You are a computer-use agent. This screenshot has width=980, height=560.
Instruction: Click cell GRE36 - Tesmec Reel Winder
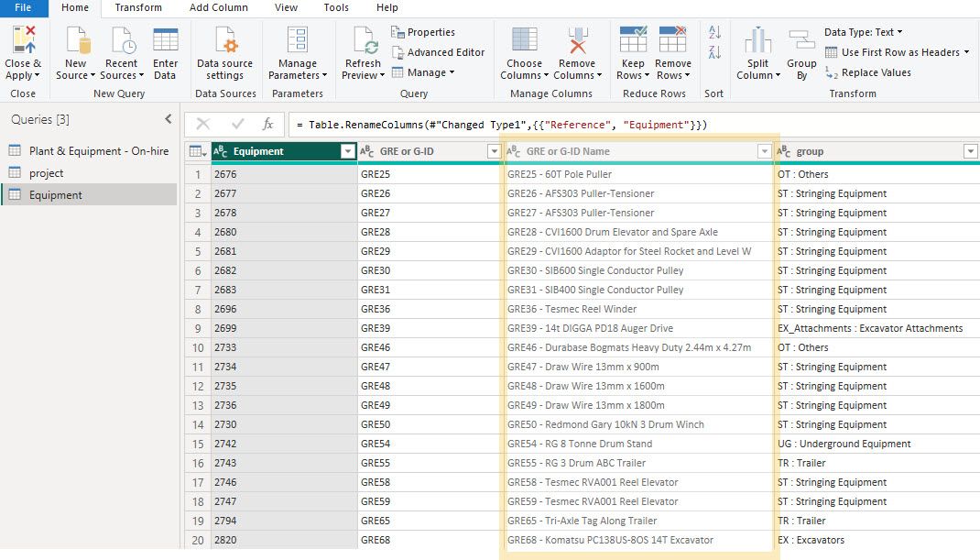[x=638, y=309]
